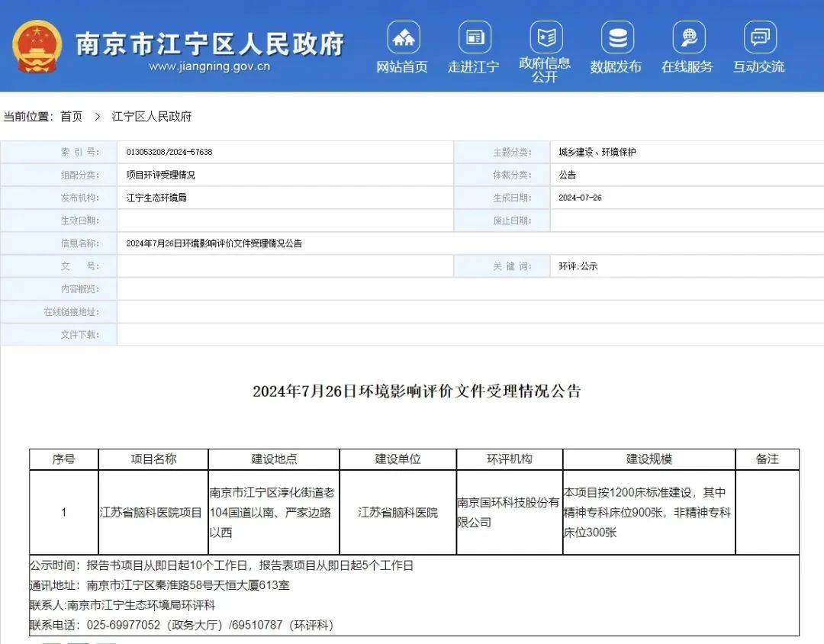Click the 建设单位 column header
Viewport: 824px width, 644px height.
pos(398,459)
